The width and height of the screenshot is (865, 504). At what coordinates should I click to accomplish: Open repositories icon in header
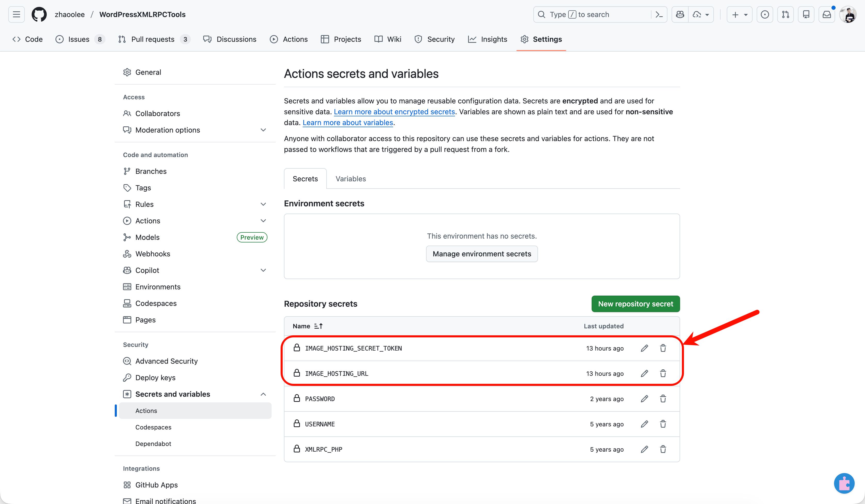point(806,14)
